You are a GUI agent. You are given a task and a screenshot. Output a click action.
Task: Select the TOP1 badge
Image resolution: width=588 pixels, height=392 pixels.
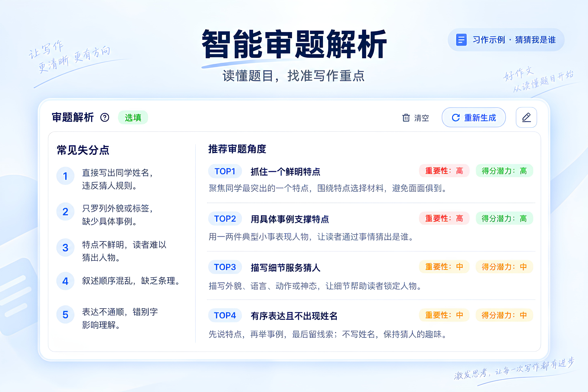pyautogui.click(x=225, y=171)
